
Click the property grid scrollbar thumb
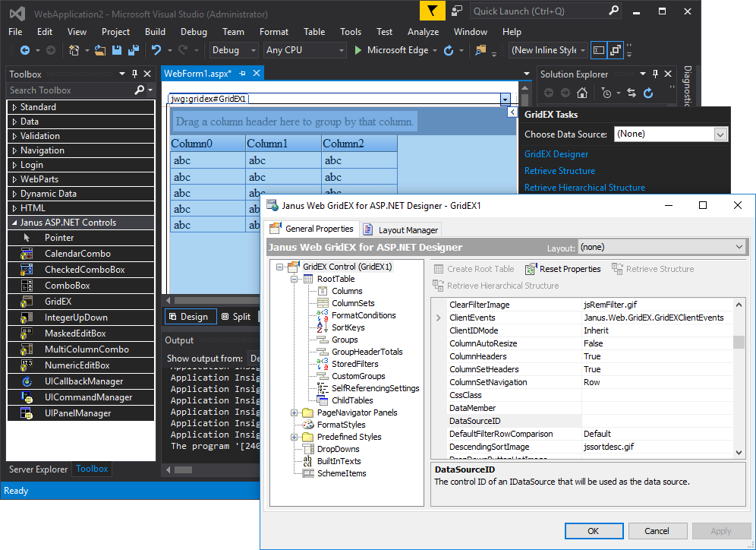tap(739, 342)
